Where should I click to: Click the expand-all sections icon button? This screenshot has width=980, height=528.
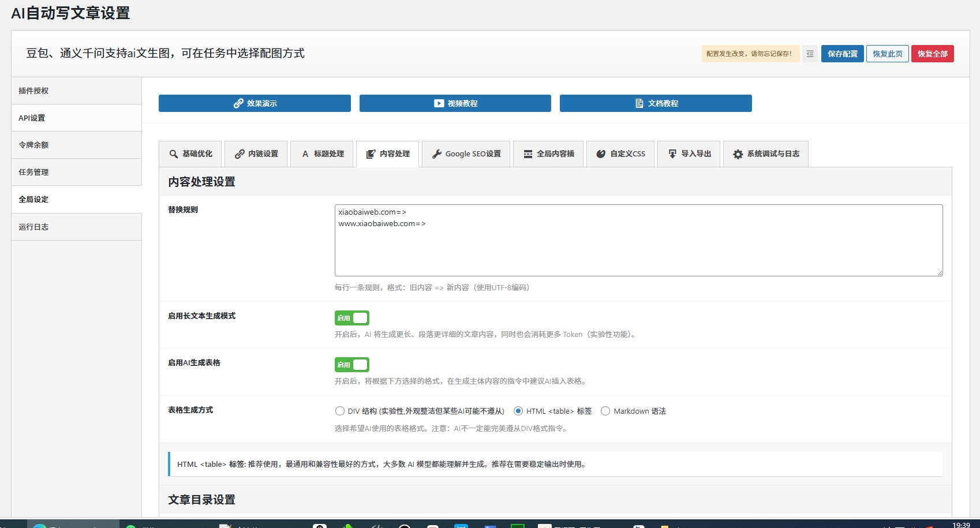point(810,54)
